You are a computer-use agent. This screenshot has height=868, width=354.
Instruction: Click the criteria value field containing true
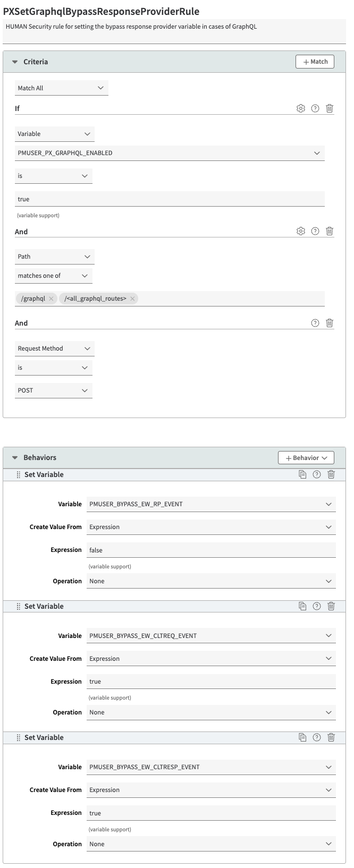click(170, 199)
